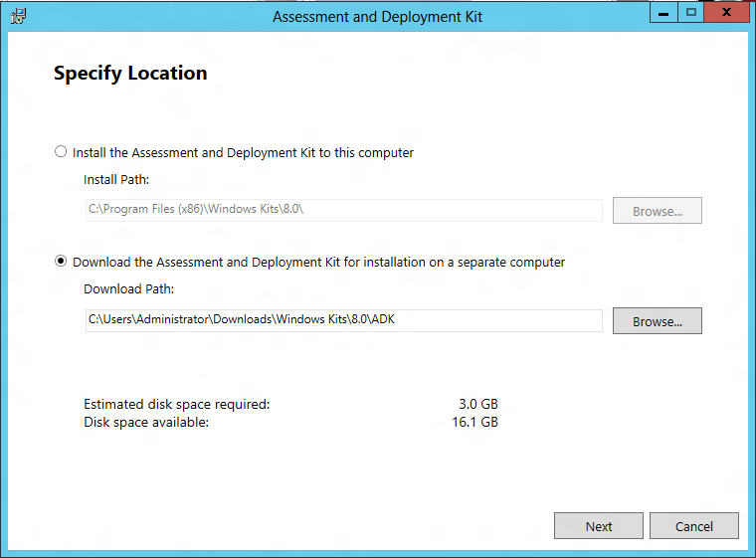Click the Specify Location heading
Viewport: 756px width, 558px height.
coord(130,74)
